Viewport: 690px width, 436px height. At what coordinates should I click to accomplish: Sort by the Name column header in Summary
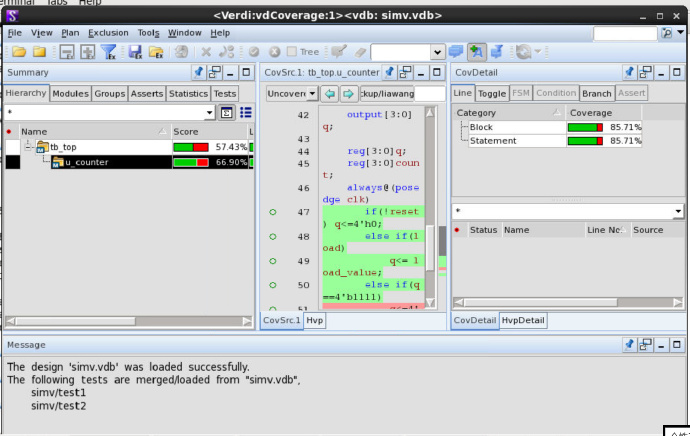click(95, 132)
